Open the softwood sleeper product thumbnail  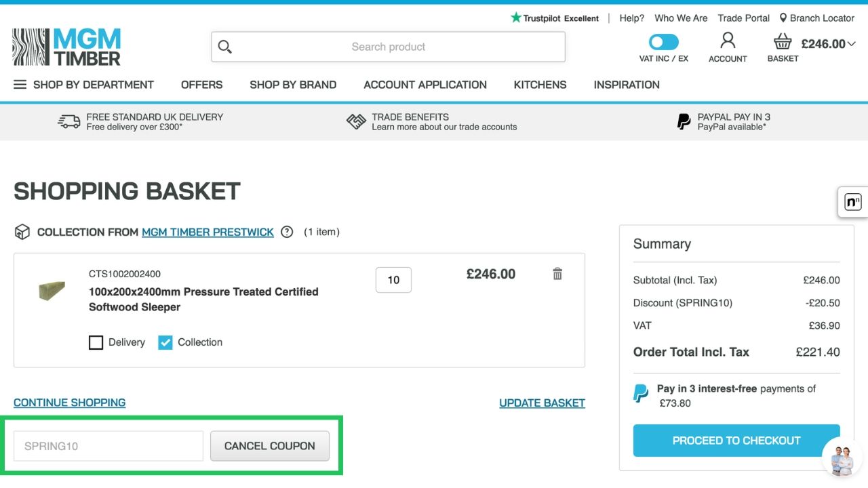click(x=52, y=291)
